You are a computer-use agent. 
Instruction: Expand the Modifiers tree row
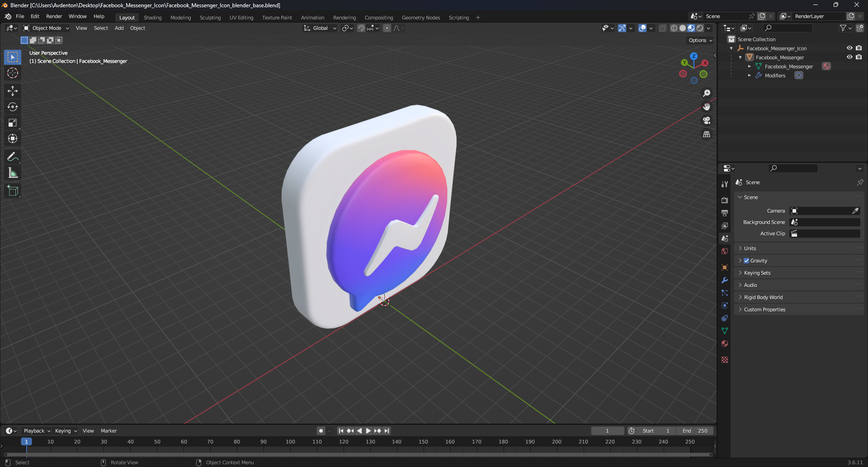pyautogui.click(x=750, y=76)
